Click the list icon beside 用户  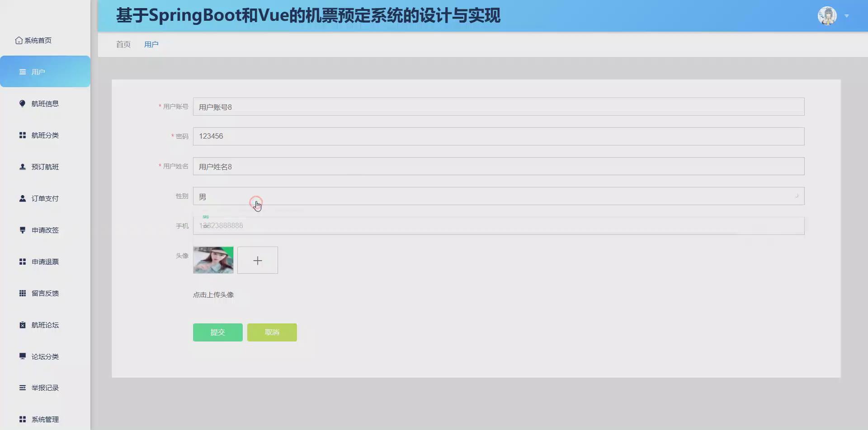[x=23, y=72]
